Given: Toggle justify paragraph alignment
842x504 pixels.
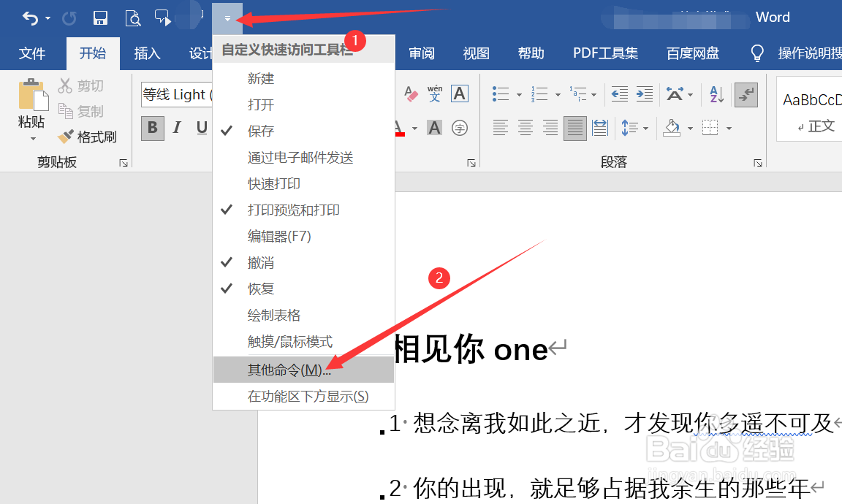Looking at the screenshot, I should coord(574,128).
